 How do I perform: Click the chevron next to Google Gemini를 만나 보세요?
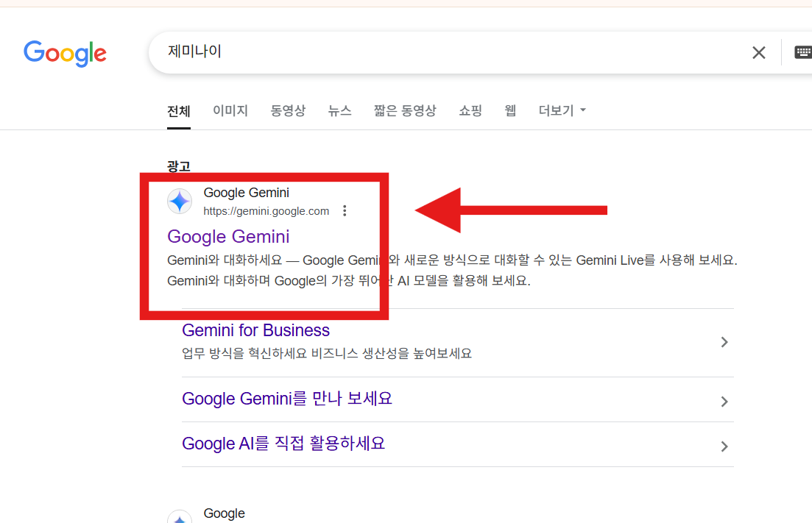(724, 402)
